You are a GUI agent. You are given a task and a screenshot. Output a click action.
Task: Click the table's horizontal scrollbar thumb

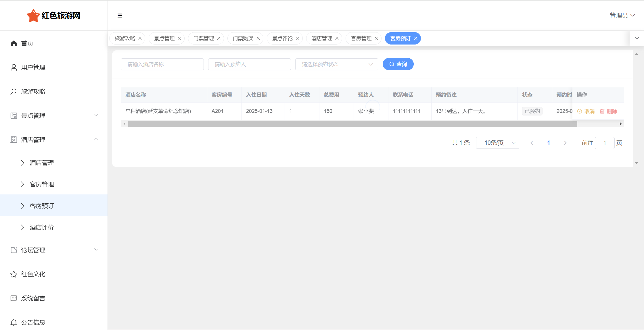coord(352,124)
